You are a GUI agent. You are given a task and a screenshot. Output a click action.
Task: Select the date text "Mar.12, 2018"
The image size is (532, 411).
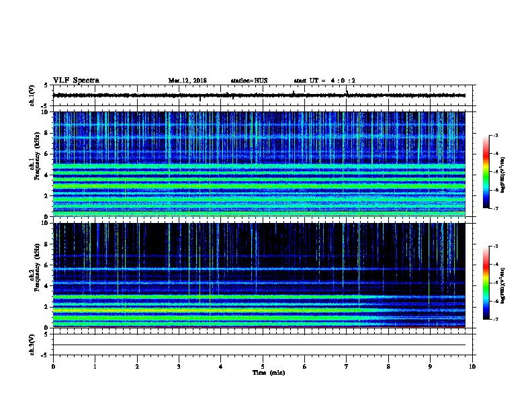coord(187,81)
